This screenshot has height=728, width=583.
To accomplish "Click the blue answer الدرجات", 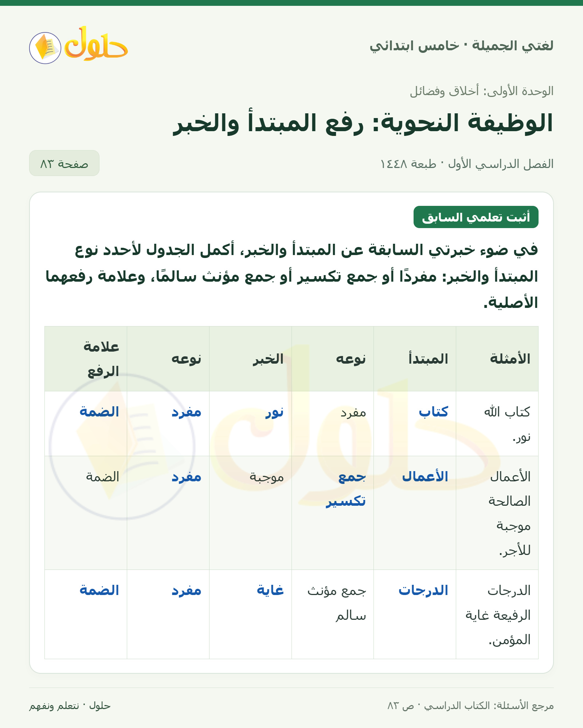I will [423, 590].
